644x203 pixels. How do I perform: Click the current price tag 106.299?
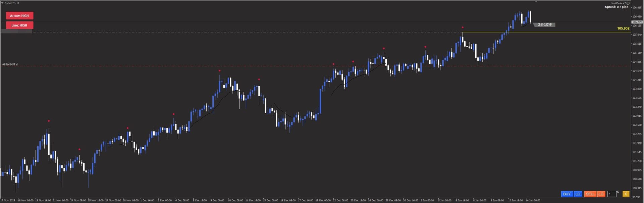637,22
